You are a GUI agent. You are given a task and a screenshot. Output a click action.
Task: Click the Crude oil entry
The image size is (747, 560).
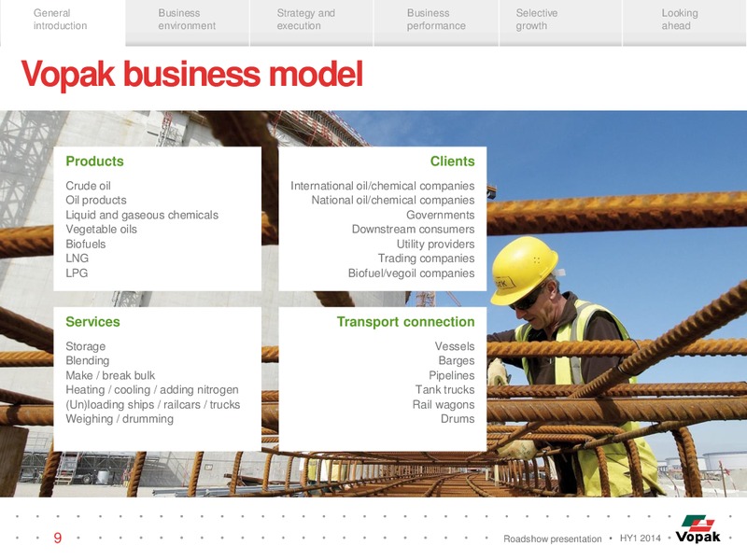click(88, 186)
